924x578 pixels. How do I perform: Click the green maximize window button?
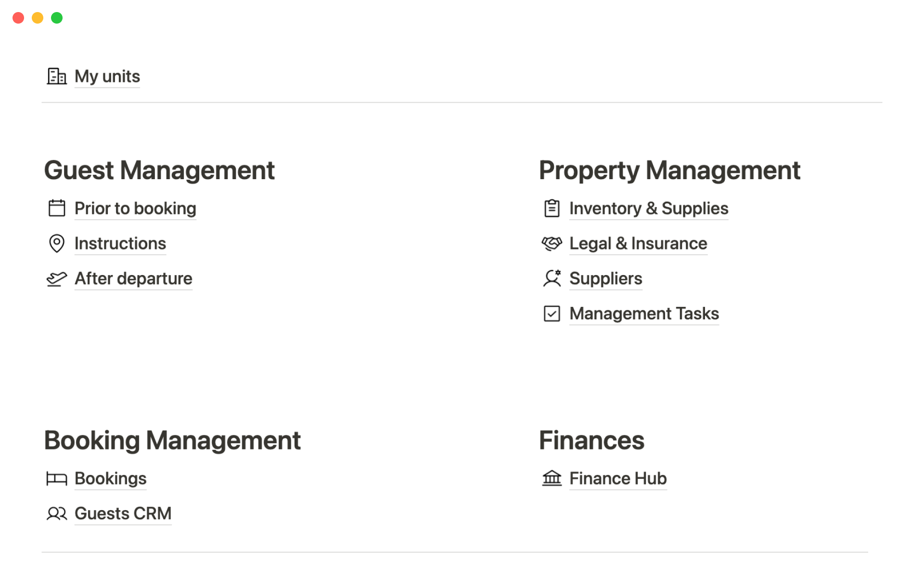coord(57,18)
